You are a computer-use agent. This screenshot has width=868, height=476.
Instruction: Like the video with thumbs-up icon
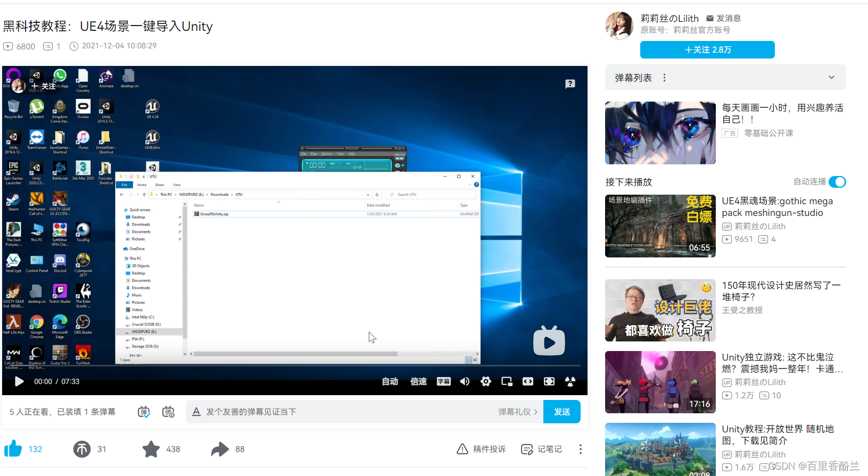pyautogui.click(x=13, y=449)
